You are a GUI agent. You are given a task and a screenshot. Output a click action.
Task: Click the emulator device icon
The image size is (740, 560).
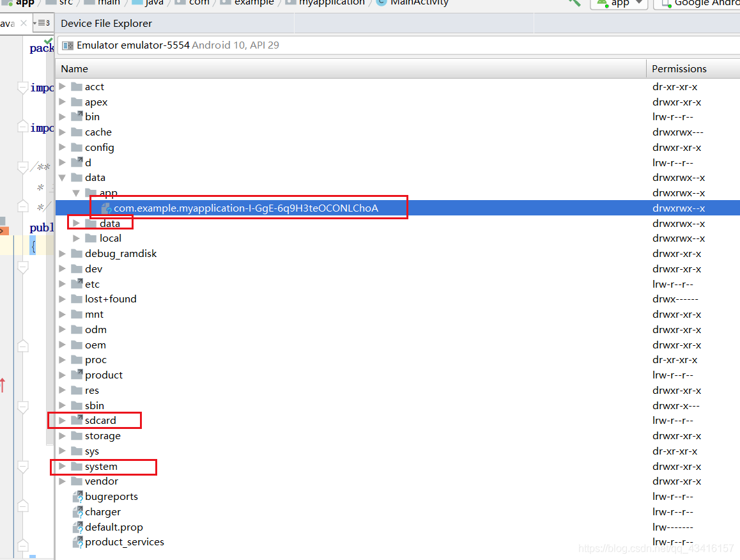pos(68,45)
